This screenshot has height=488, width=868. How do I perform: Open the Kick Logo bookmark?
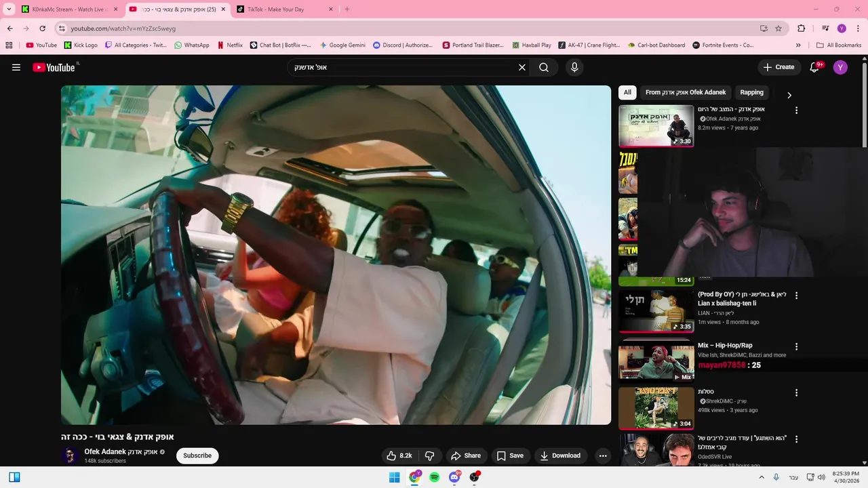point(81,45)
